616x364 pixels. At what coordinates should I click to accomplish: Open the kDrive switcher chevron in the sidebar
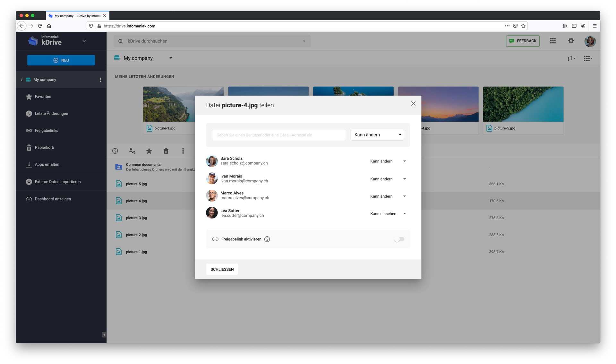tap(84, 41)
